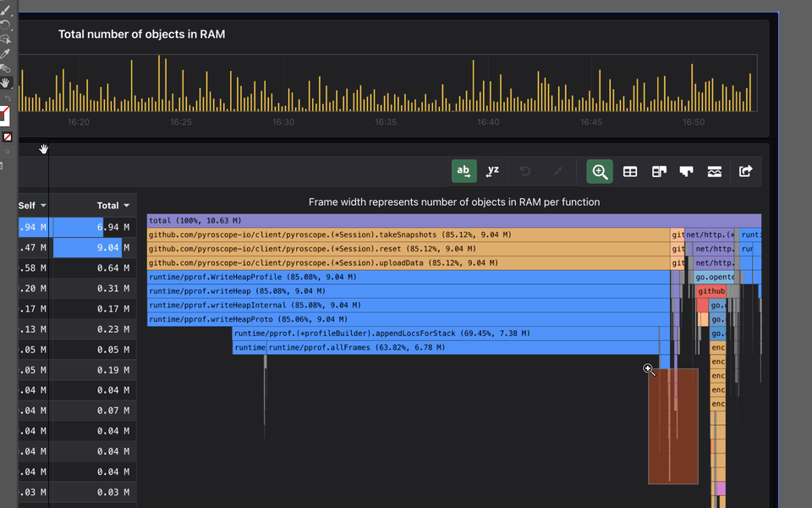Click 'Frame width represents number of objects' caption

click(454, 202)
